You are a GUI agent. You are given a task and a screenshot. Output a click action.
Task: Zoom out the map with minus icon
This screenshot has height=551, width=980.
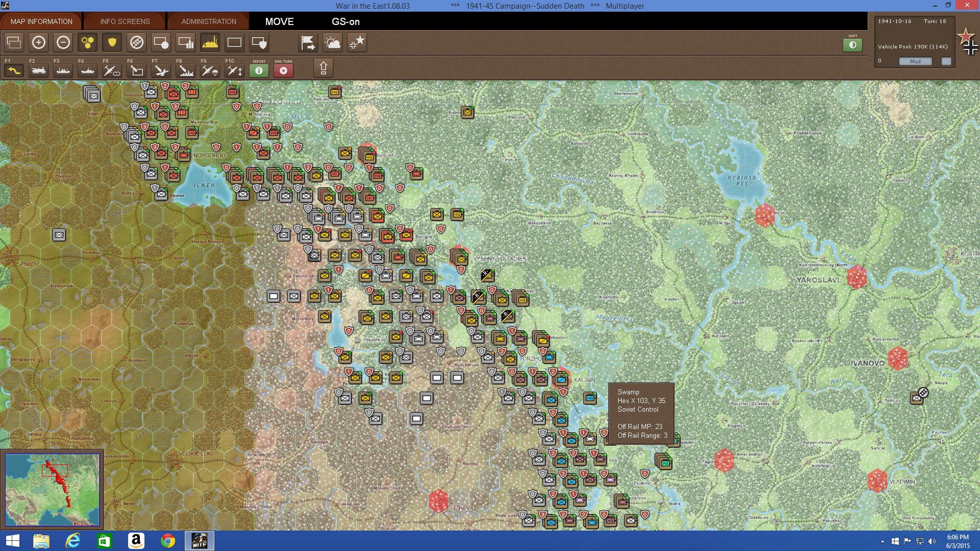point(63,42)
